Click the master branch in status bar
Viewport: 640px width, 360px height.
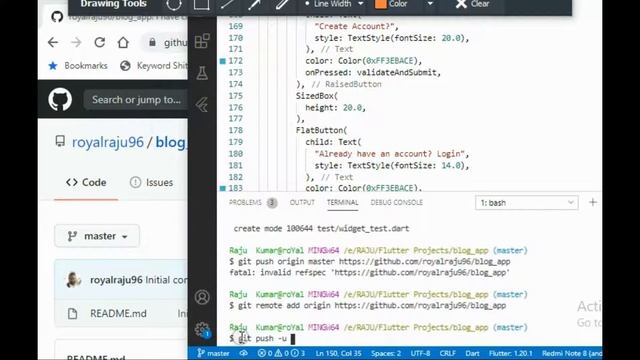point(213,353)
